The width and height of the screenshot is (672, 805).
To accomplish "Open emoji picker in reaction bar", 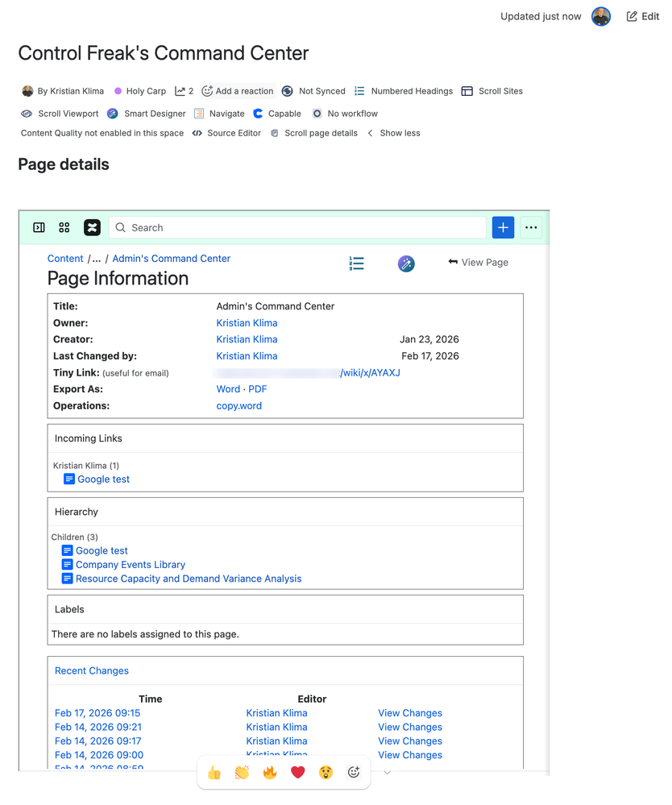I will click(354, 772).
